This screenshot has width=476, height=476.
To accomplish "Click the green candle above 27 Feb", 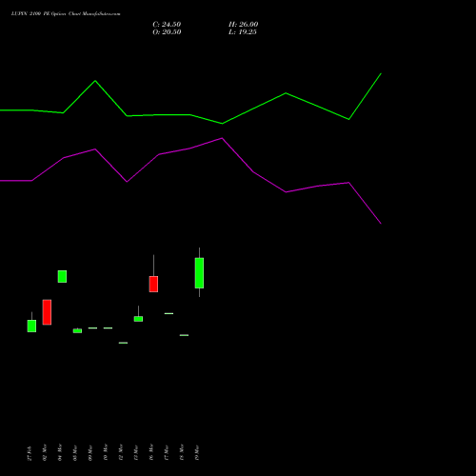I will [x=31, y=326].
